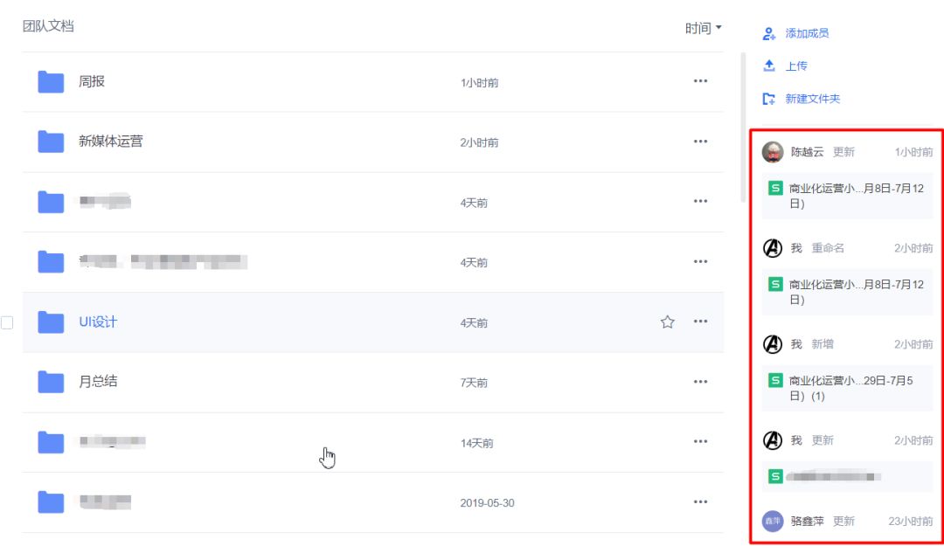Open the three-dot menu on the 2019-05-30 row
Screen dimensions: 944x560
(700, 501)
